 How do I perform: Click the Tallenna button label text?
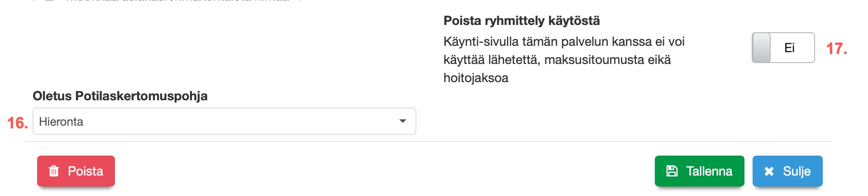(709, 171)
